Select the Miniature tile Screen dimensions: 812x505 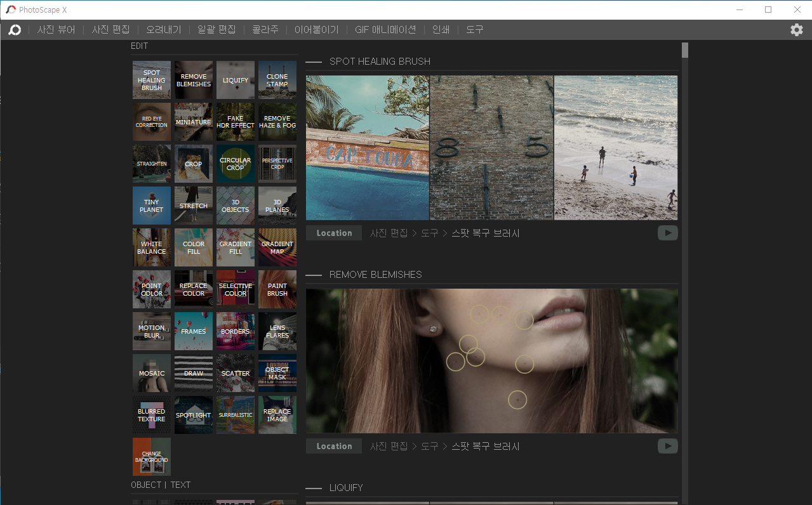pyautogui.click(x=194, y=122)
